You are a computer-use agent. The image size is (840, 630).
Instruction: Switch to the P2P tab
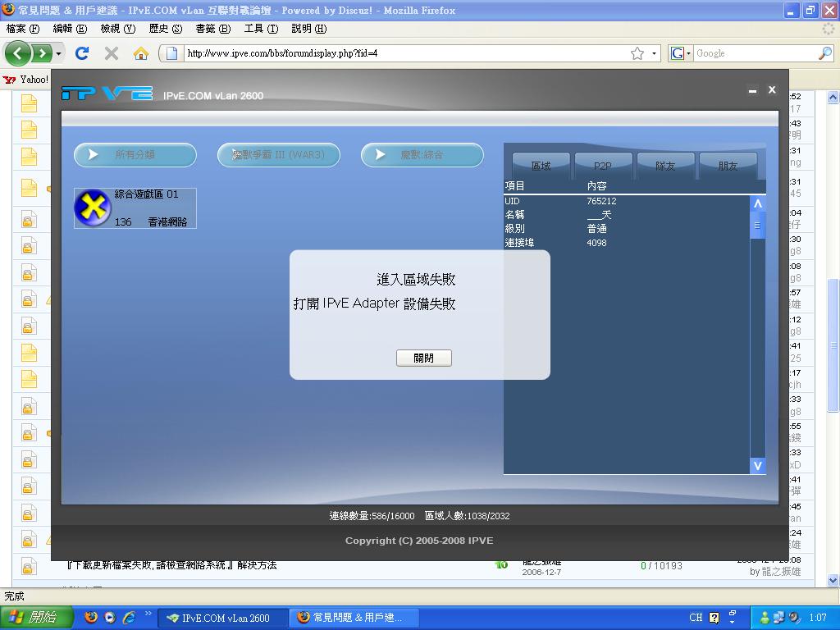coord(603,164)
